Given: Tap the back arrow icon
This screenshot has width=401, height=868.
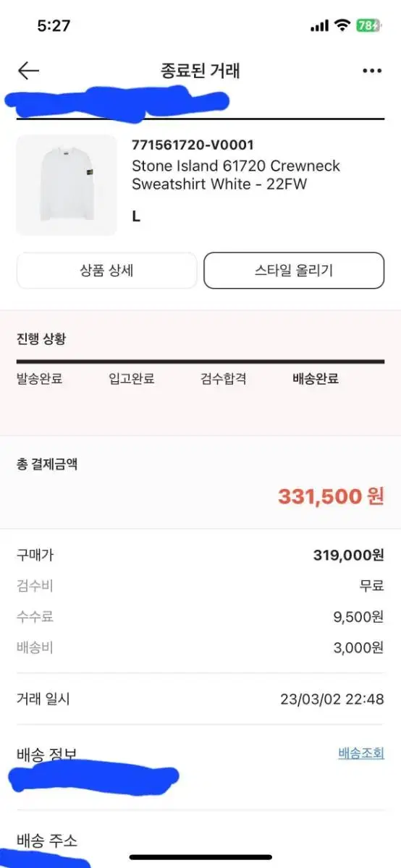Looking at the screenshot, I should [x=28, y=70].
